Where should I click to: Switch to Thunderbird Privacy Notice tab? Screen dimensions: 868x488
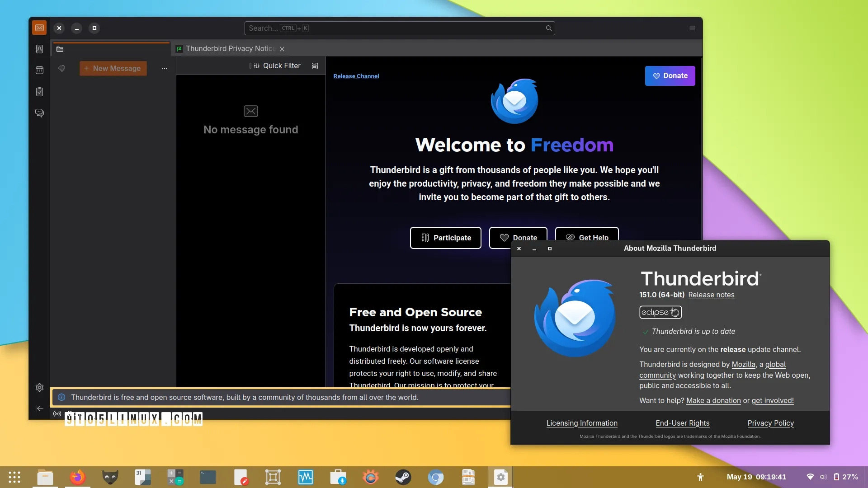[x=230, y=49]
